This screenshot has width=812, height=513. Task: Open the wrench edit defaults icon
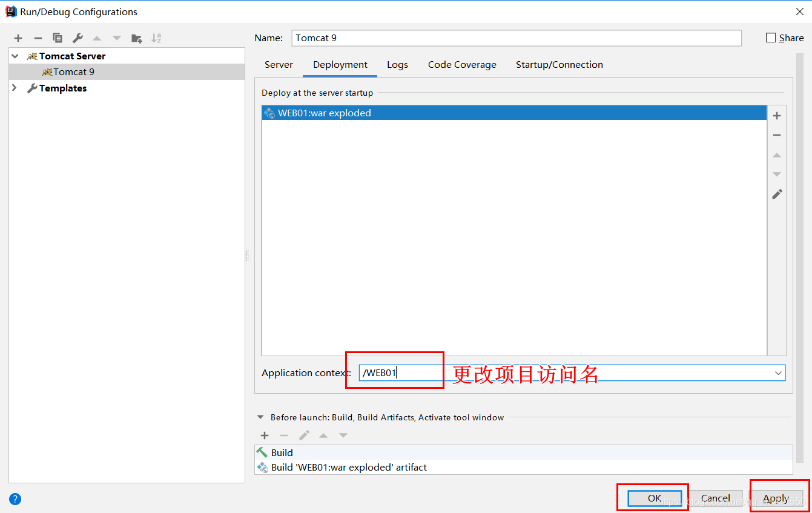tap(78, 38)
